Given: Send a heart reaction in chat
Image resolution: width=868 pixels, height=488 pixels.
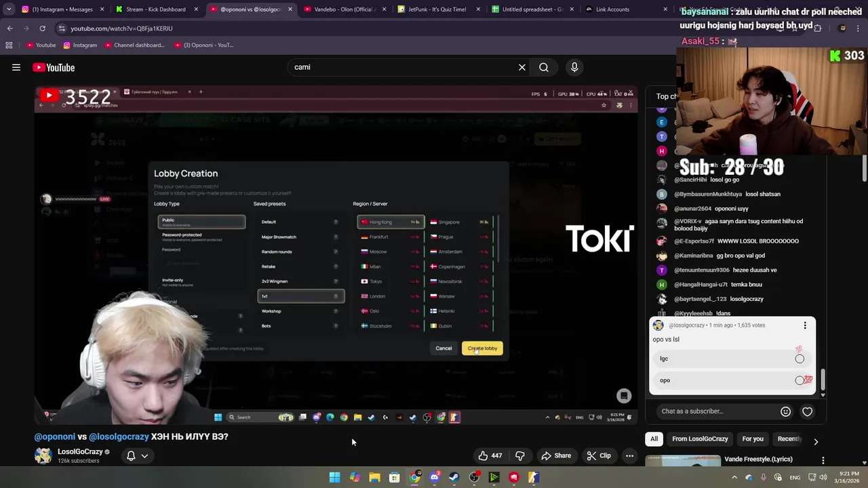Looking at the screenshot, I should pyautogui.click(x=807, y=411).
